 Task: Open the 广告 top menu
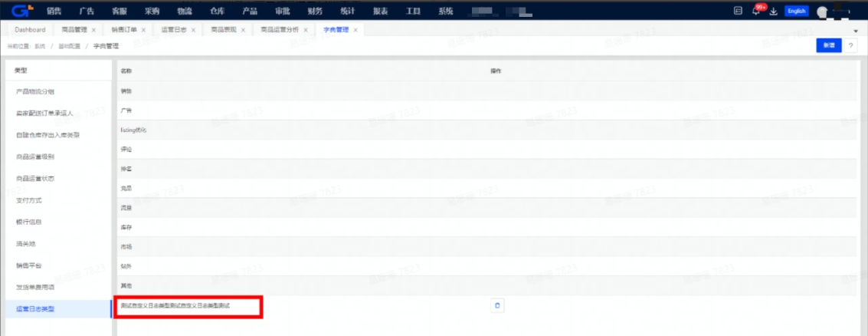click(x=87, y=11)
